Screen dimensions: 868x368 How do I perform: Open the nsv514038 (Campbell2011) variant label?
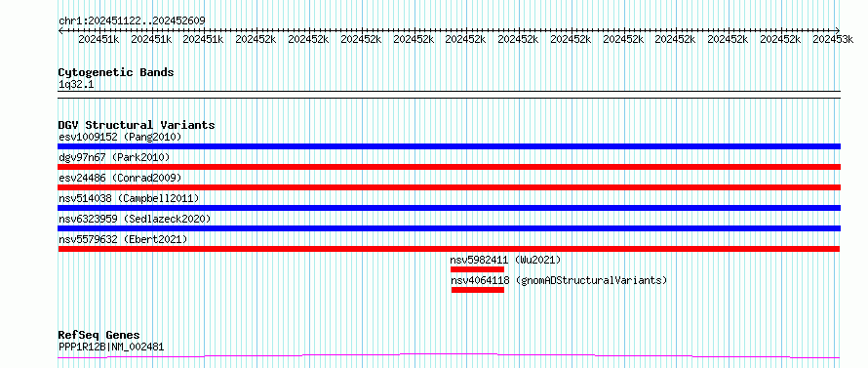129,198
